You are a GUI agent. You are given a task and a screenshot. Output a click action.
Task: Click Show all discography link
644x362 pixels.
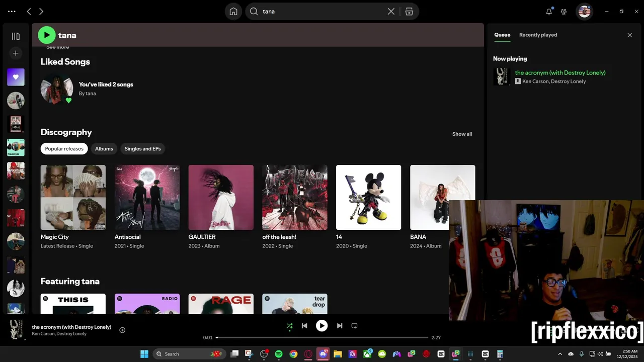click(x=462, y=134)
